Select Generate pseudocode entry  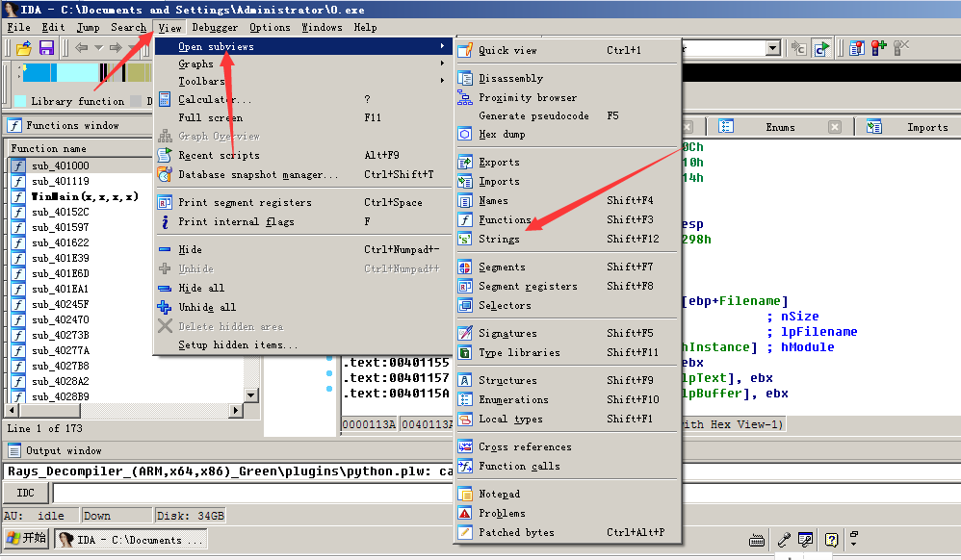click(x=567, y=115)
